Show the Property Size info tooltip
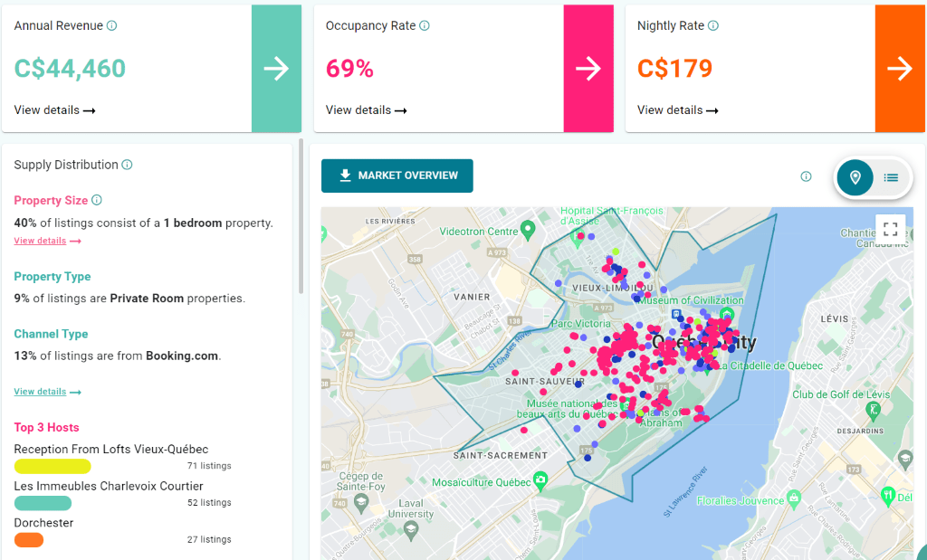927x560 pixels. coord(97,200)
